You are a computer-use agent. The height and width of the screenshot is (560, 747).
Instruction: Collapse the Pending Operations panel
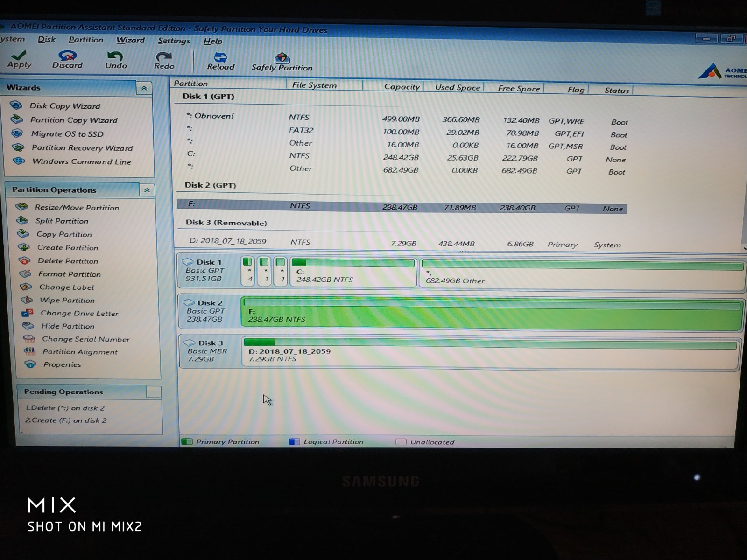(154, 392)
